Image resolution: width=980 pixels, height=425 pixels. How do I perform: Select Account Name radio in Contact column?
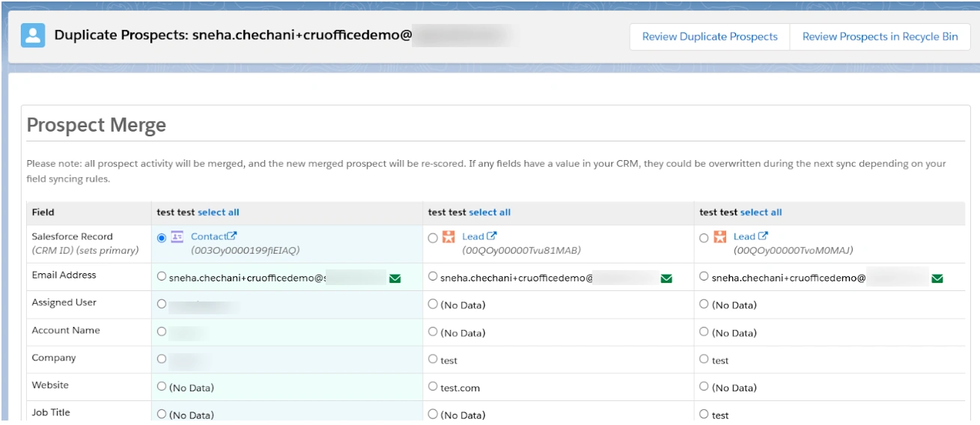162,331
